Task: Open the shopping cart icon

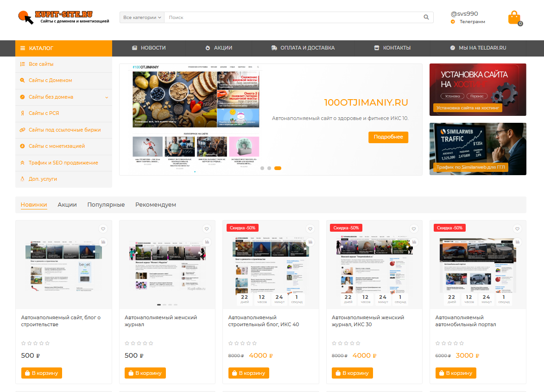Action: click(x=514, y=18)
